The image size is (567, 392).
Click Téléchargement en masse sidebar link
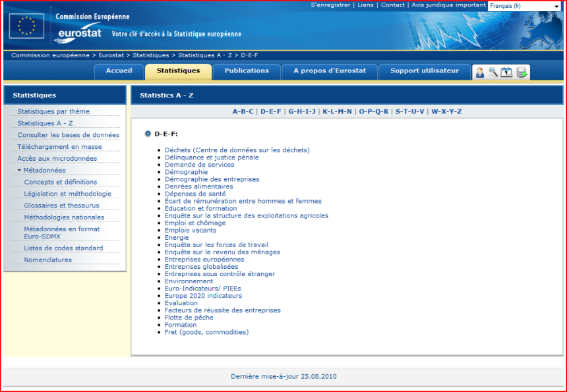tap(59, 147)
